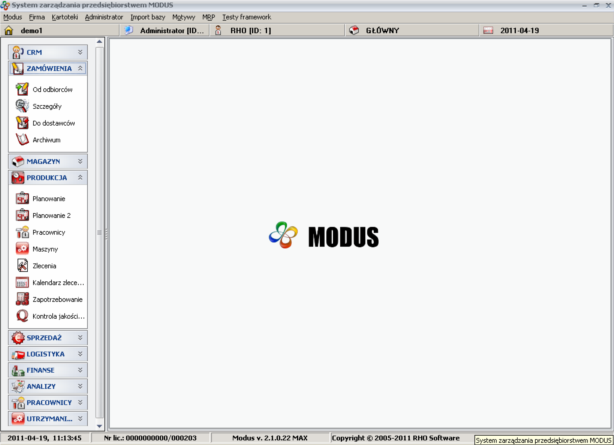Click Modus v. 2.1.0.22 MAX status text

270,438
